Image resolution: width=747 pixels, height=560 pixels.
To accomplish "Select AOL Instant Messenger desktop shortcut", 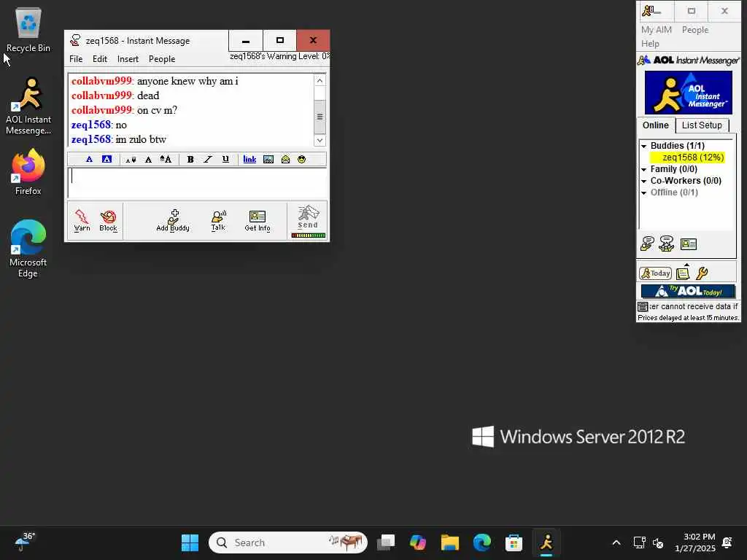I will tap(28, 106).
